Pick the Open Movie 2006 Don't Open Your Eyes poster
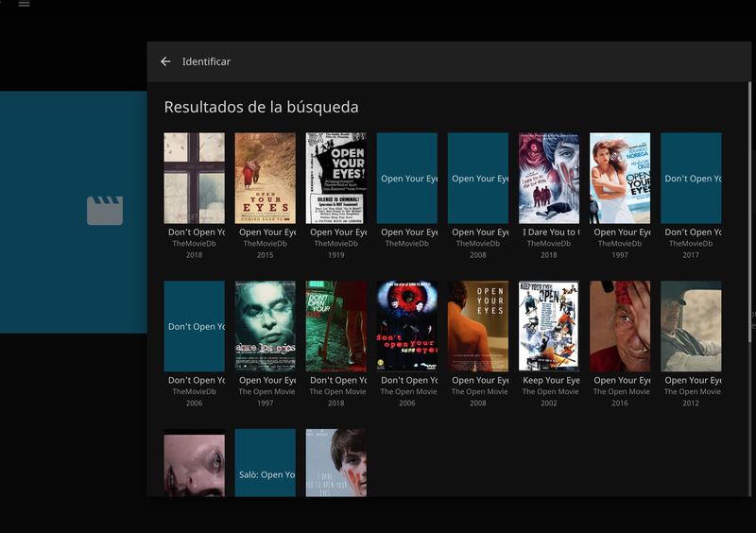Image resolution: width=756 pixels, height=533 pixels. 406,326
